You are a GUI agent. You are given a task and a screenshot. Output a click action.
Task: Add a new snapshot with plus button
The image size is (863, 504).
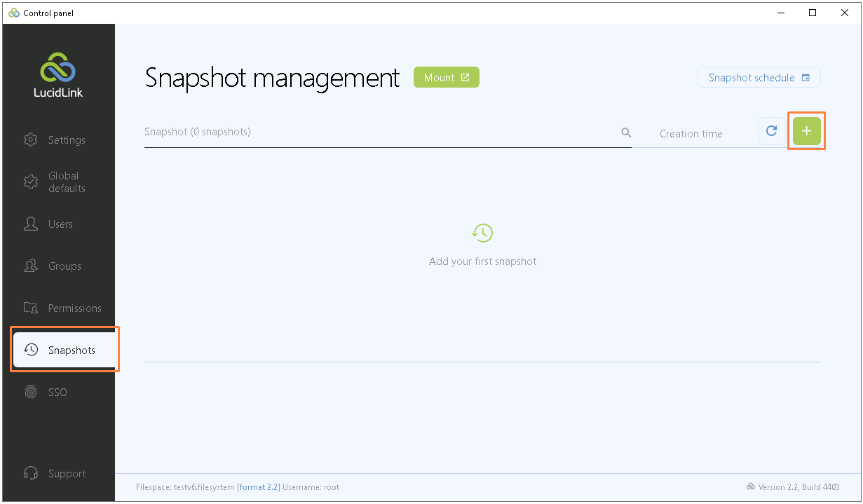point(806,131)
